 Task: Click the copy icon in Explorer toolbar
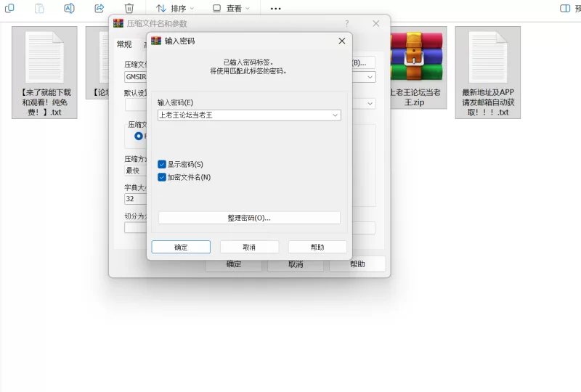tap(9, 8)
